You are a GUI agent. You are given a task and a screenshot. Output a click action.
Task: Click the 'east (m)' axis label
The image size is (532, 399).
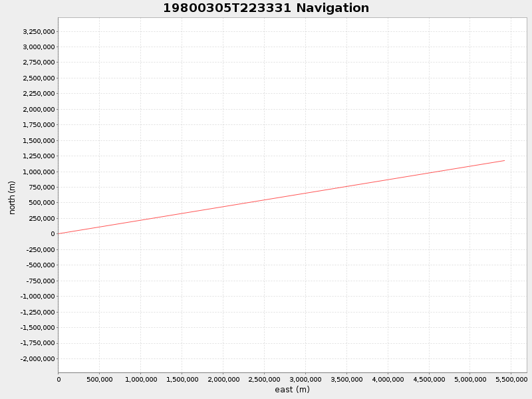[x=292, y=390]
